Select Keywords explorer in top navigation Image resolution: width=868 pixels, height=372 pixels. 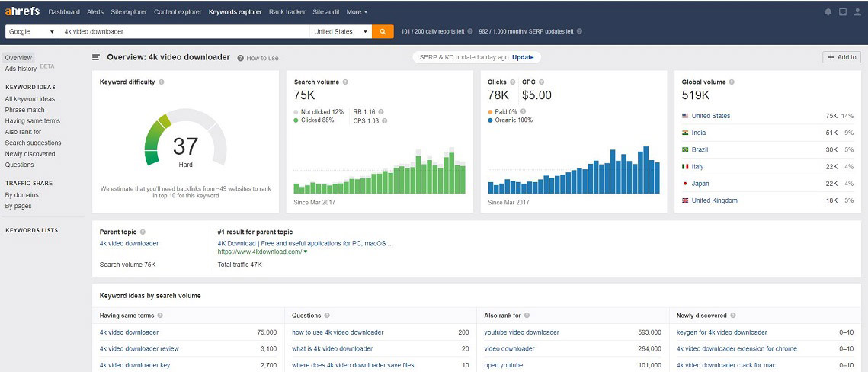(235, 11)
